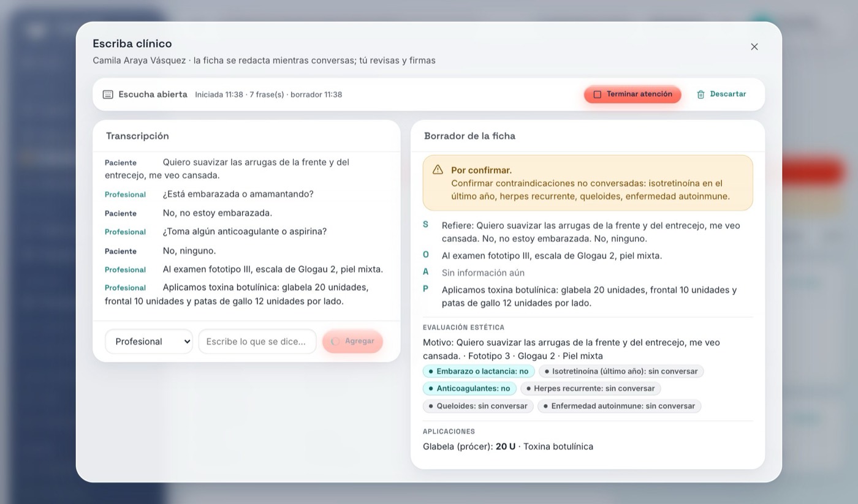Click the stop square icon in Terminar atención
Screen dimensions: 858x504
tap(598, 94)
